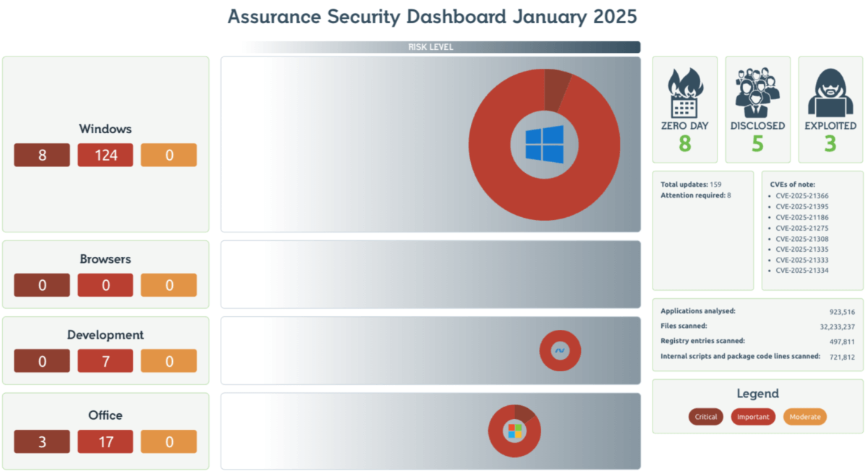The height and width of the screenshot is (474, 868).
Task: Click the value 923,516
Action: click(842, 312)
